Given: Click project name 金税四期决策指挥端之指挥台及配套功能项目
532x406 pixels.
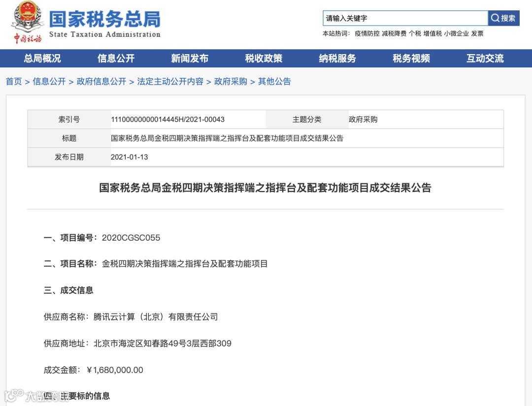Looking at the screenshot, I should [185, 264].
